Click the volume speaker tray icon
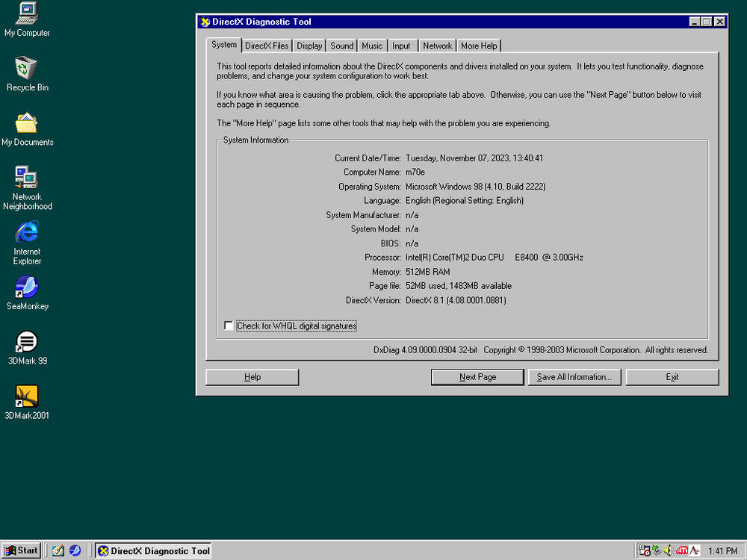 pyautogui.click(x=669, y=550)
